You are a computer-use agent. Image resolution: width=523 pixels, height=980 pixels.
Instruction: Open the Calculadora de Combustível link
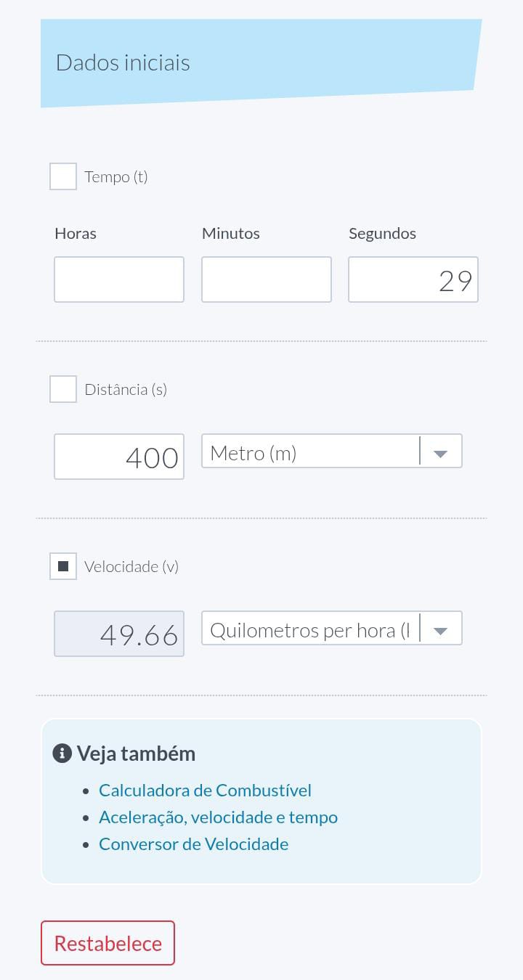[205, 790]
